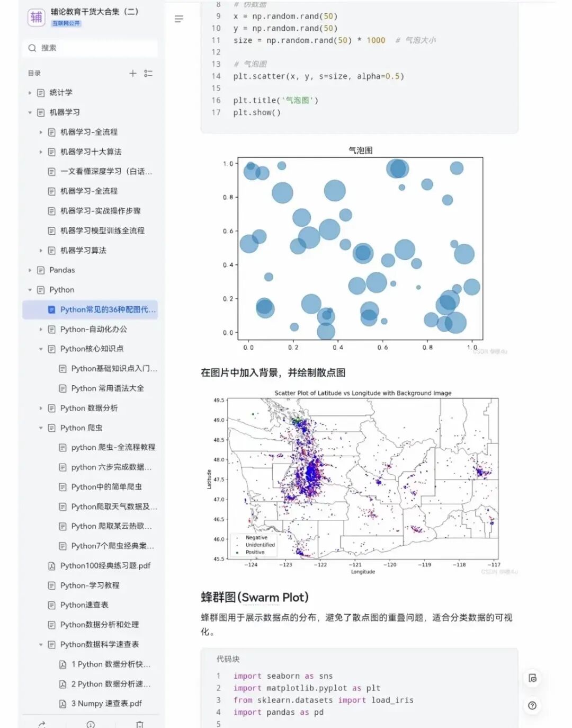Open 一文看懂深度学习 document
This screenshot has height=728, width=572.
tap(106, 172)
